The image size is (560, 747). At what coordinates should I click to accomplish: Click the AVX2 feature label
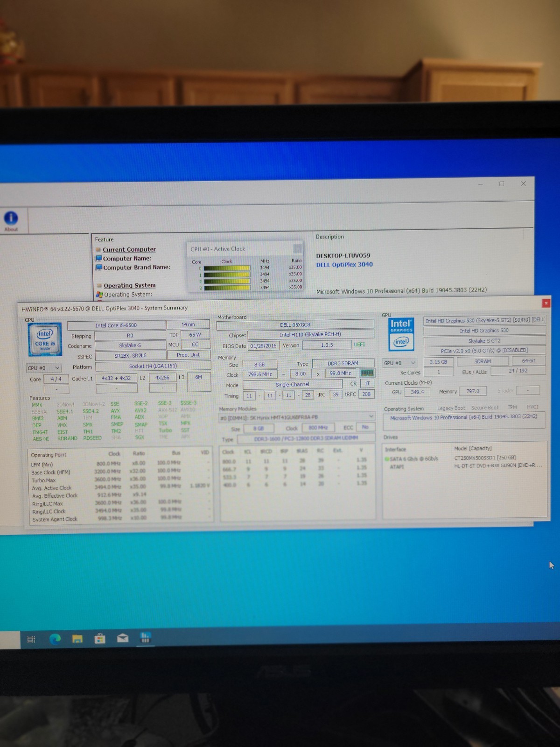[140, 410]
